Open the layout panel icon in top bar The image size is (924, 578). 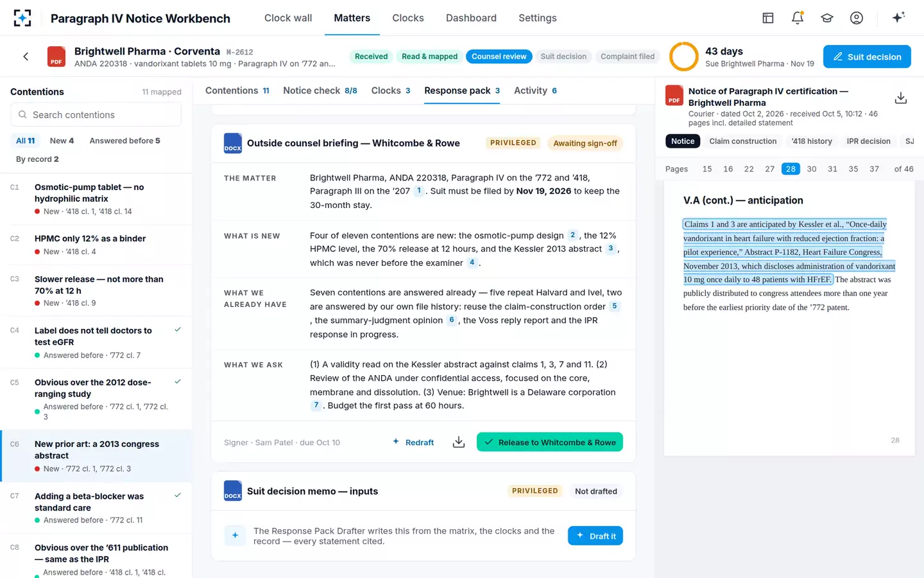click(x=768, y=18)
